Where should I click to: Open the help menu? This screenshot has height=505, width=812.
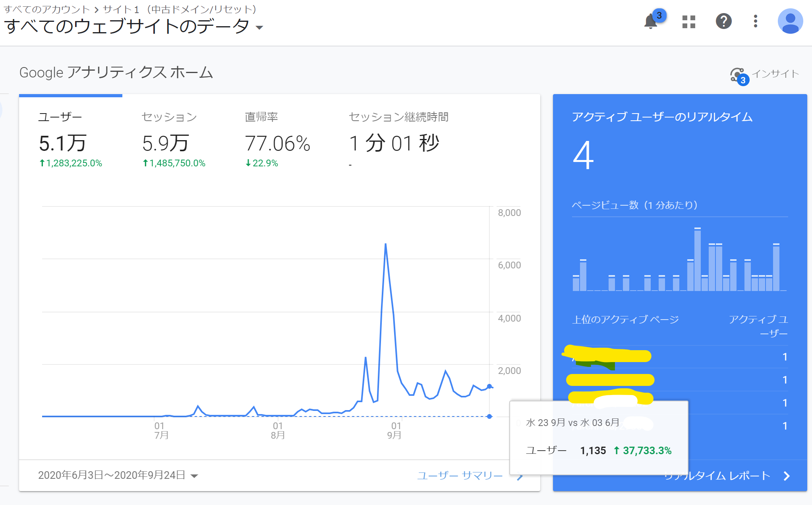[724, 21]
